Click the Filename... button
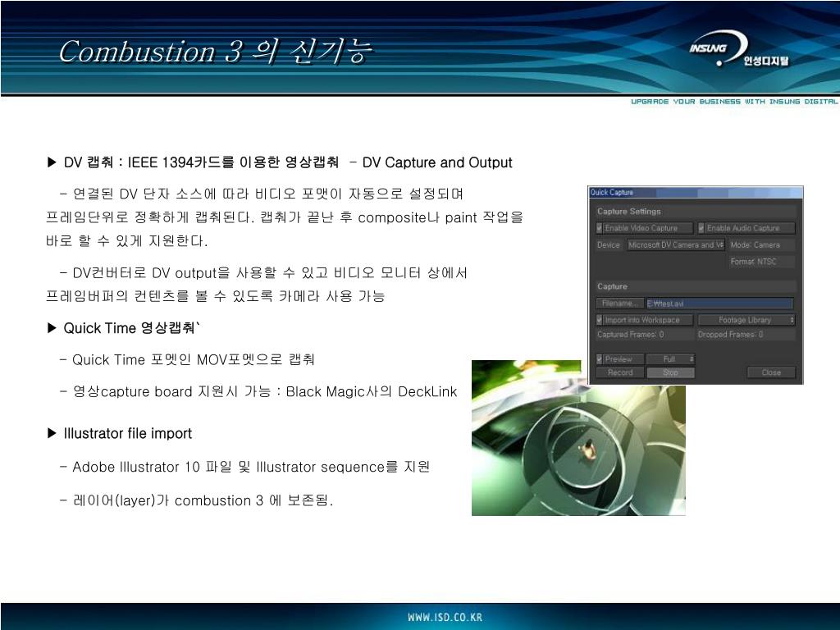840x630 pixels. click(x=620, y=304)
